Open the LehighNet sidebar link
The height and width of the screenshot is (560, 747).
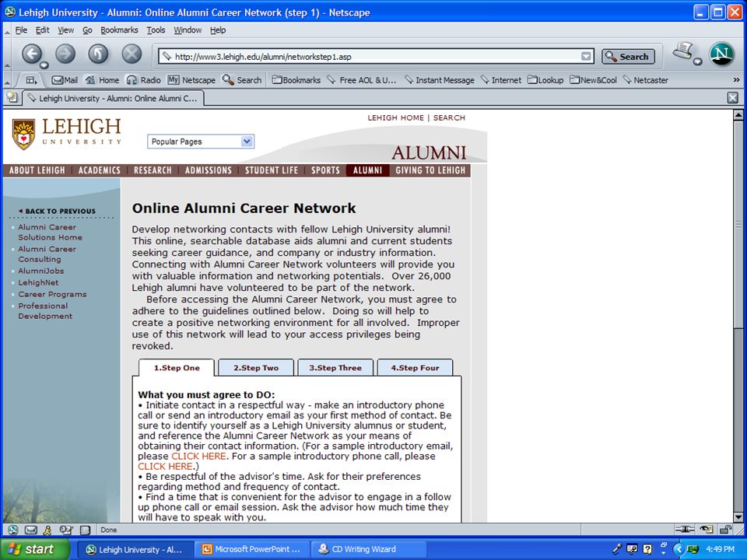[x=38, y=282]
